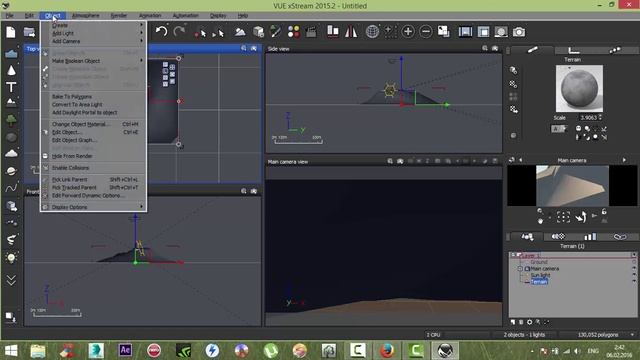Toggle visibility marker on Ground row
This screenshot has width=640, height=360.
(x=634, y=262)
